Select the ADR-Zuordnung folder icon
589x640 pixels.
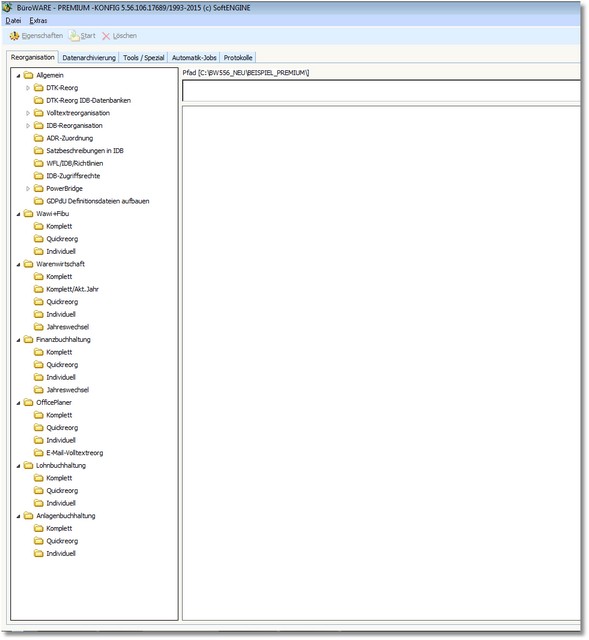[38, 138]
